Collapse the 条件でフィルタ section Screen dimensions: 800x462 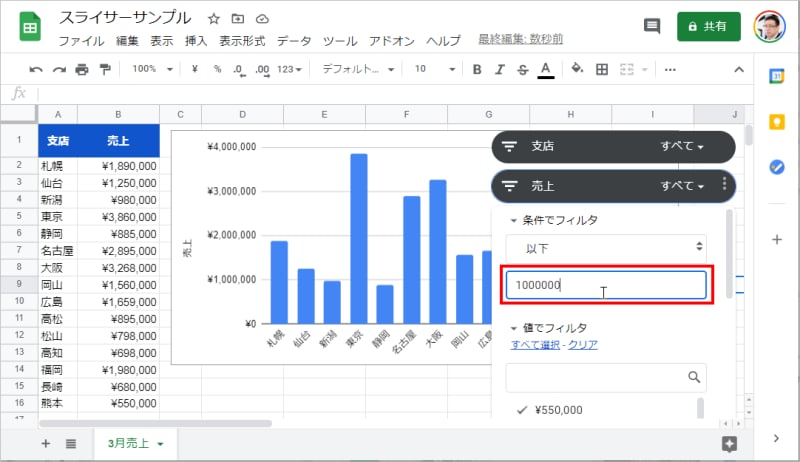pos(514,221)
